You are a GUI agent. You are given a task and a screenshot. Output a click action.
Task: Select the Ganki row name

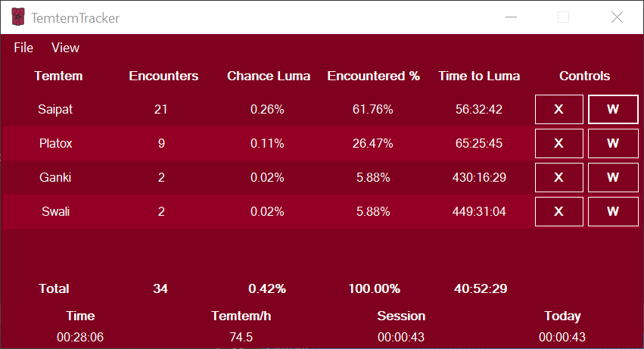pyautogui.click(x=55, y=178)
